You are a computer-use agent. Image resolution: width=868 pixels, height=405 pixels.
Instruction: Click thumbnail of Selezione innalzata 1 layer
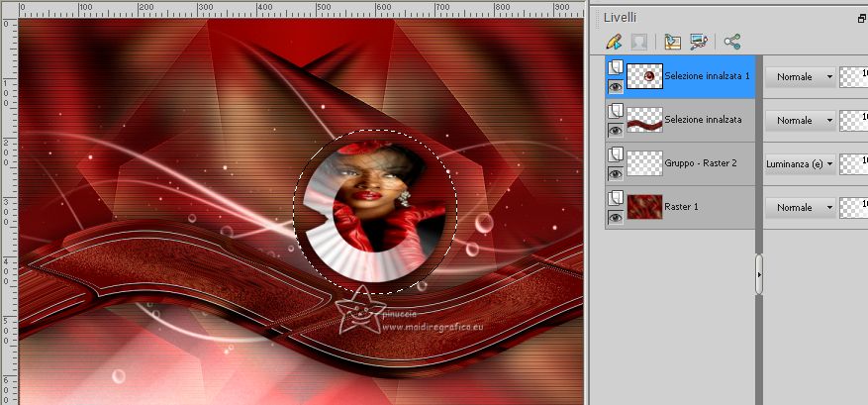click(645, 76)
